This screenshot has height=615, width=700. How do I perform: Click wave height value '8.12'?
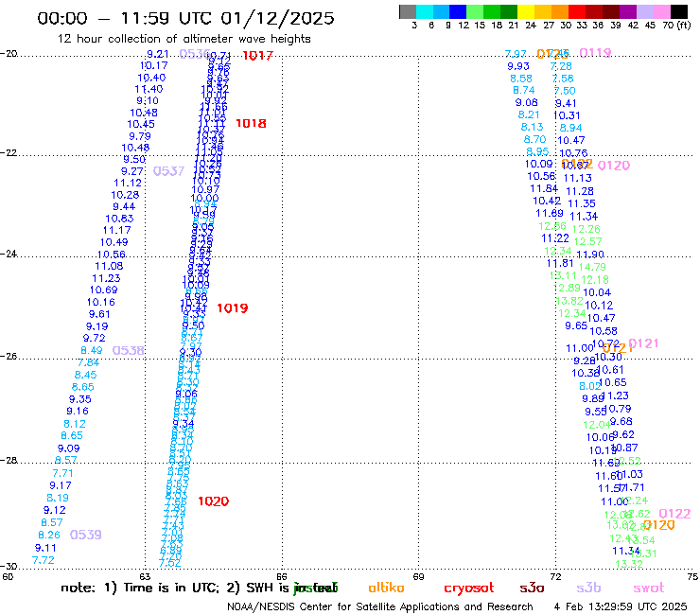pos(75,424)
